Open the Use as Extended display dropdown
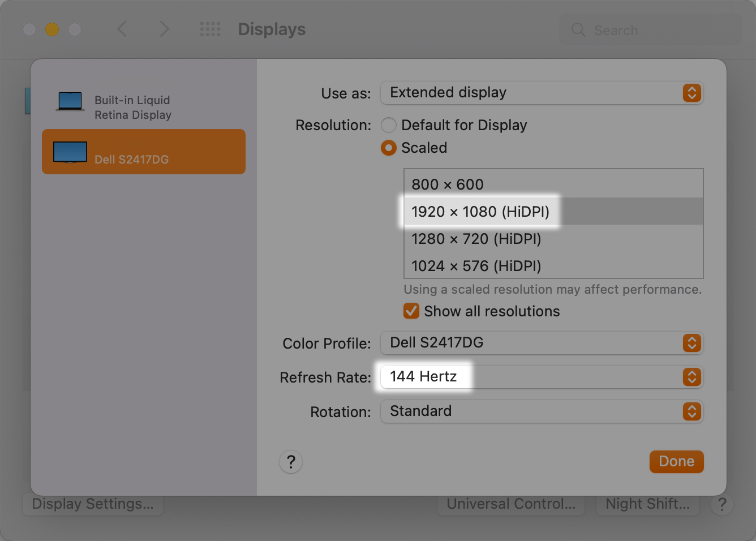 pyautogui.click(x=542, y=93)
